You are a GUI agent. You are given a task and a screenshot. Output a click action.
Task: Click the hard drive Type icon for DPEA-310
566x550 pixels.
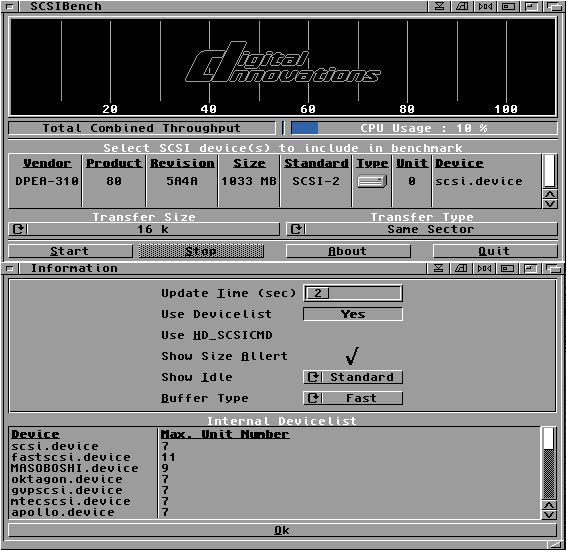tap(372, 181)
